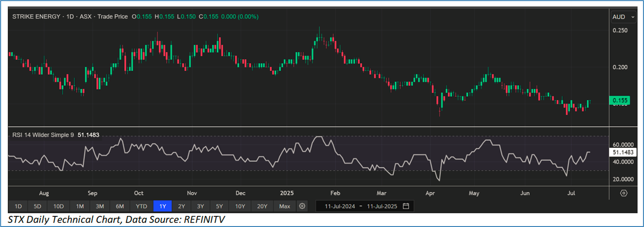The image size is (644, 227).
Task: Set chart range to 6M
Action: (119, 206)
